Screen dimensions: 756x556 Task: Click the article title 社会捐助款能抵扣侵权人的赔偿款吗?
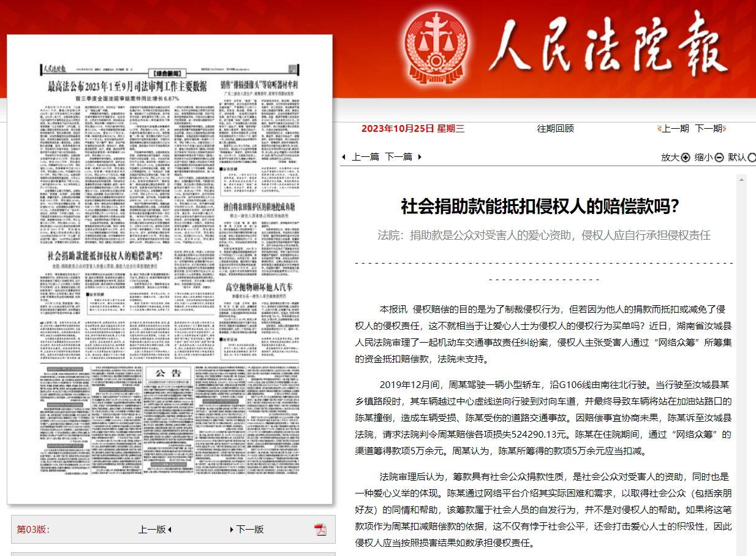[540, 207]
